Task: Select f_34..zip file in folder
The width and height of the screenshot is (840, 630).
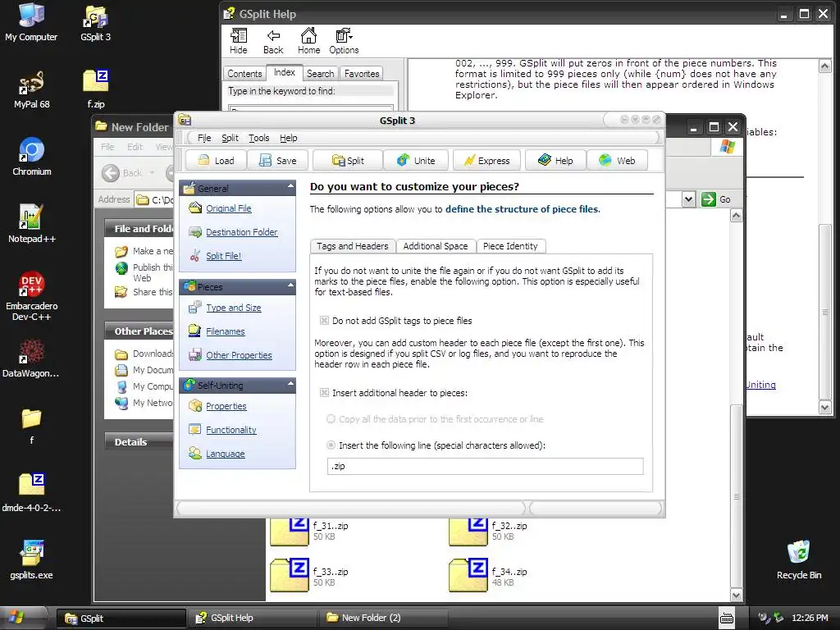Action: click(x=488, y=575)
